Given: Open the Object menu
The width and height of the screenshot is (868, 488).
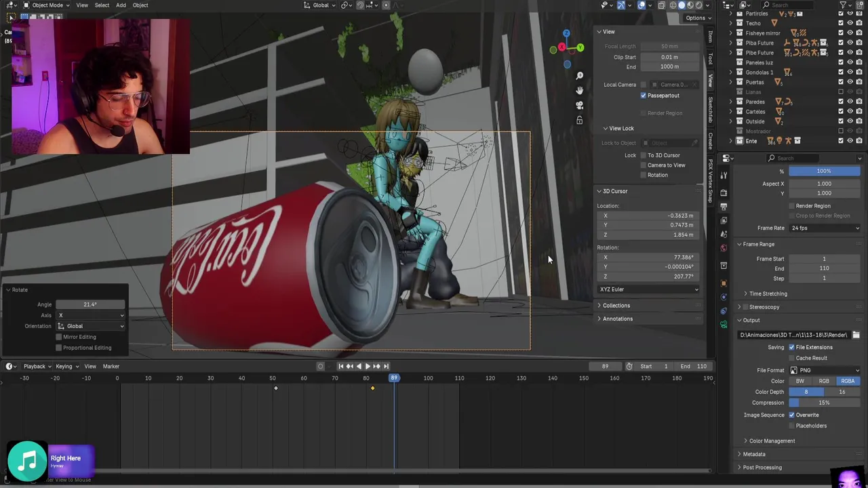Looking at the screenshot, I should [140, 5].
